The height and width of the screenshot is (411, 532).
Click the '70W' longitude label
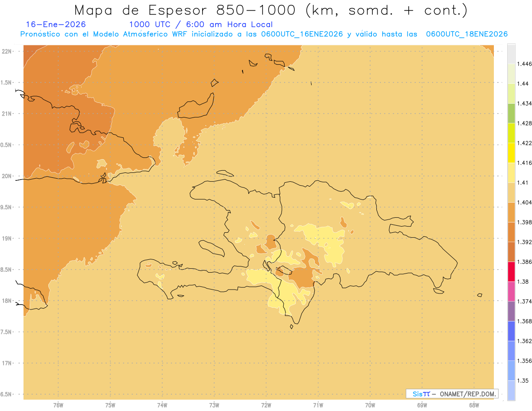(x=370, y=405)
